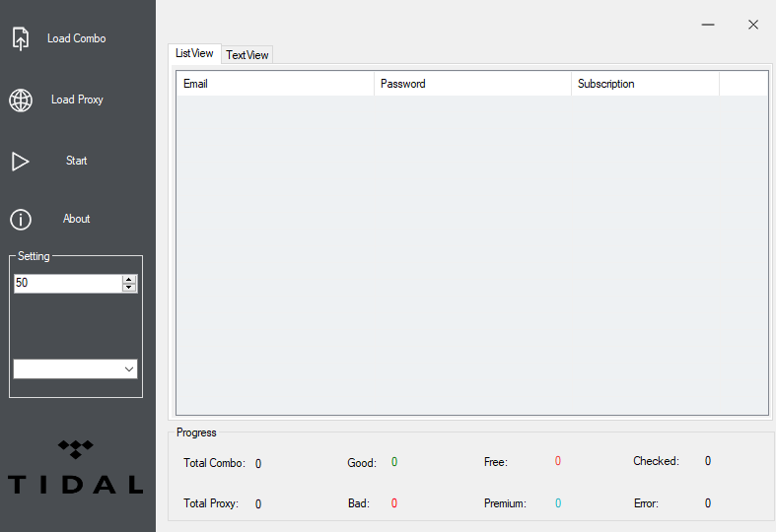Click the Setting group title

(34, 256)
